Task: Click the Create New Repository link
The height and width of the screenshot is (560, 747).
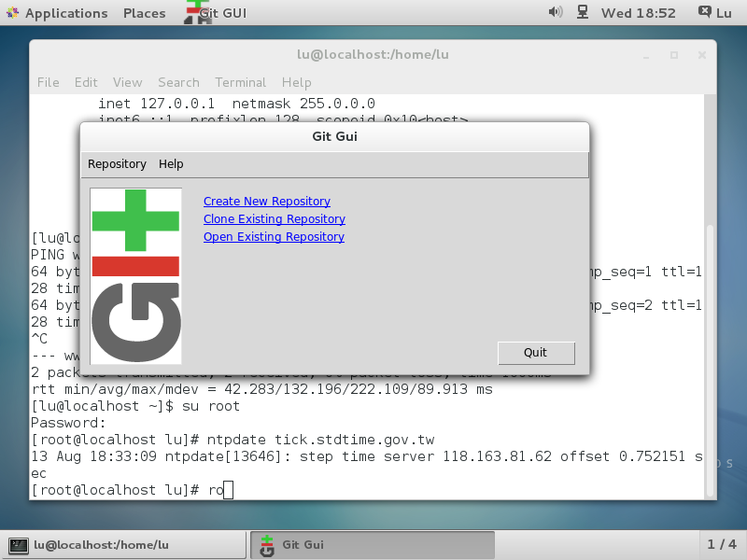Action: (x=267, y=202)
